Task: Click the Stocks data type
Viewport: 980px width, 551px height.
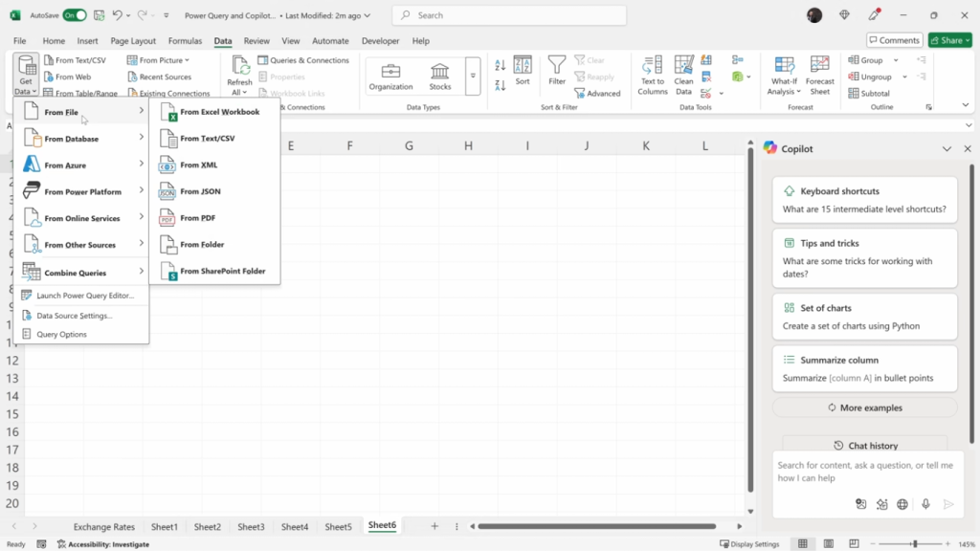Action: click(x=439, y=76)
